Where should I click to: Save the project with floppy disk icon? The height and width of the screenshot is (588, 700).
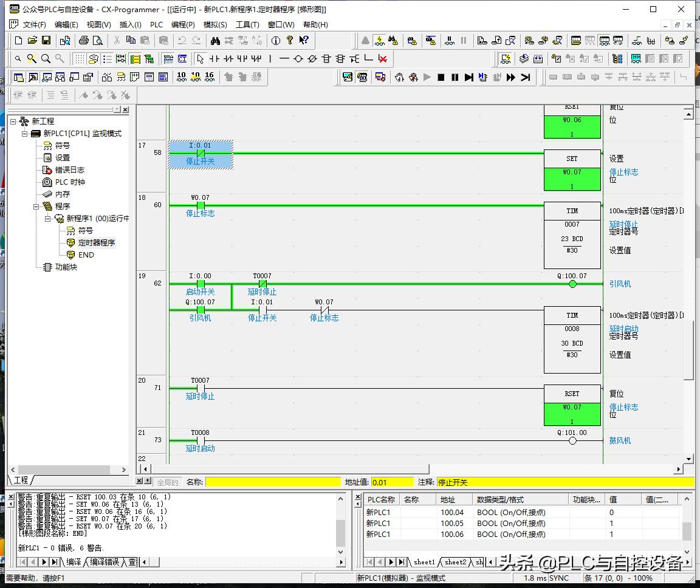click(x=46, y=41)
